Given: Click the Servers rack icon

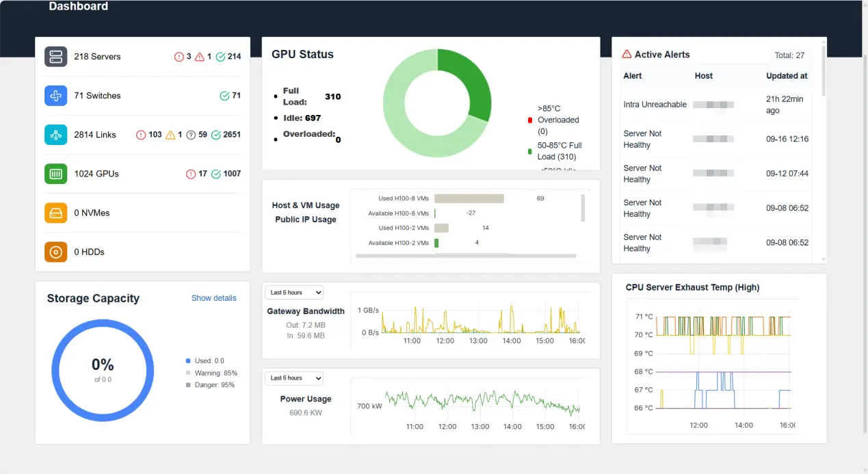Looking at the screenshot, I should pyautogui.click(x=55, y=57).
